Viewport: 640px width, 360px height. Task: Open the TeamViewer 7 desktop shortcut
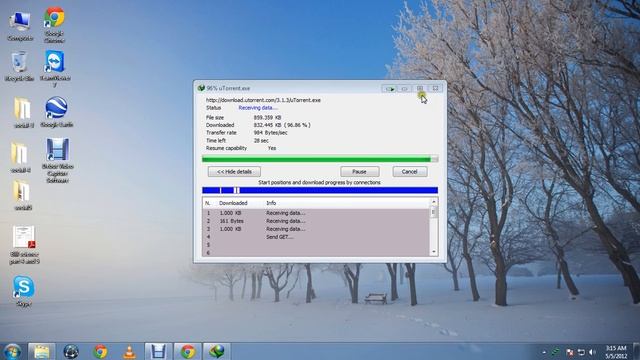tap(55, 68)
